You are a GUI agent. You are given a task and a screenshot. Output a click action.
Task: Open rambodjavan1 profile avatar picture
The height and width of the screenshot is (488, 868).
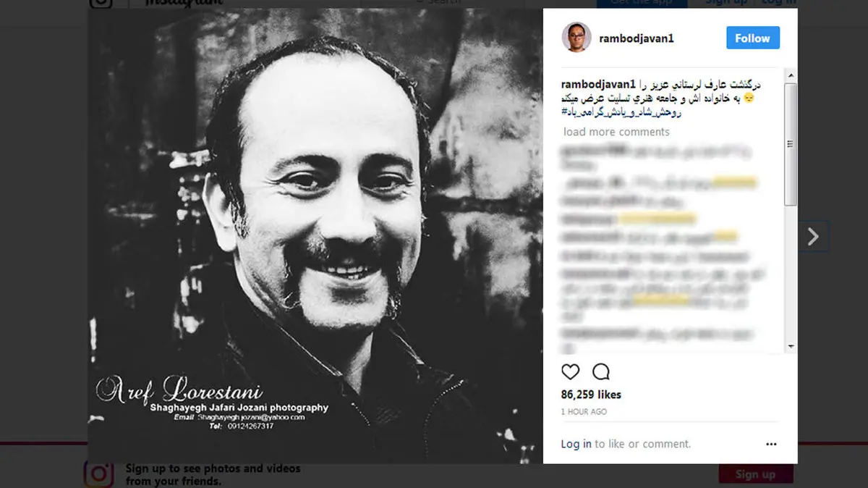tap(576, 38)
